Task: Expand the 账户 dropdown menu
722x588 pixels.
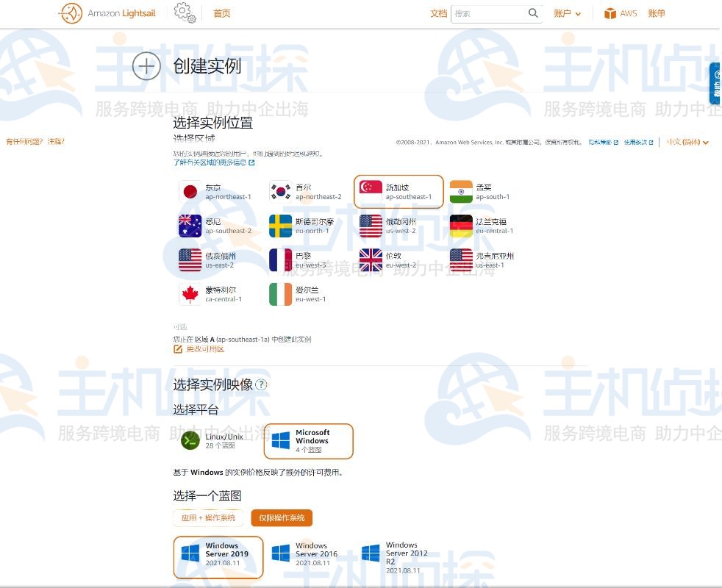Action: (x=567, y=13)
